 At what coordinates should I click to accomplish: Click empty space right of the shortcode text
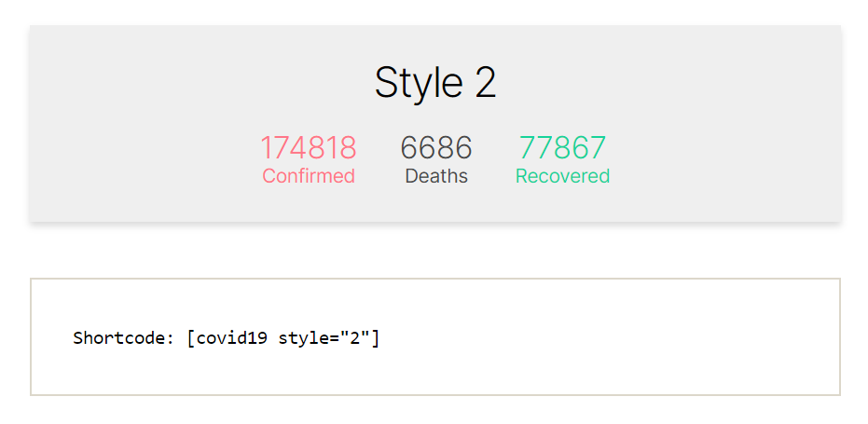coord(606,337)
